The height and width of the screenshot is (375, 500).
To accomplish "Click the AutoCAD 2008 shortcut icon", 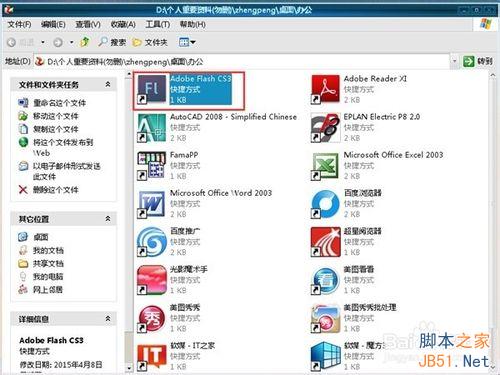I will click(152, 128).
